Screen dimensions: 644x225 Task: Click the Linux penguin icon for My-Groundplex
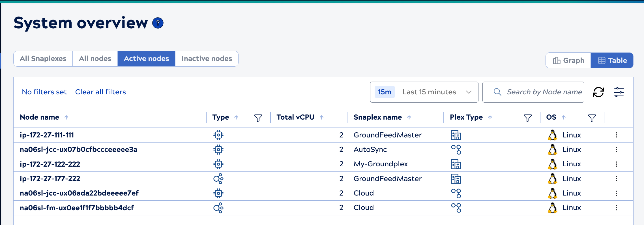(552, 164)
